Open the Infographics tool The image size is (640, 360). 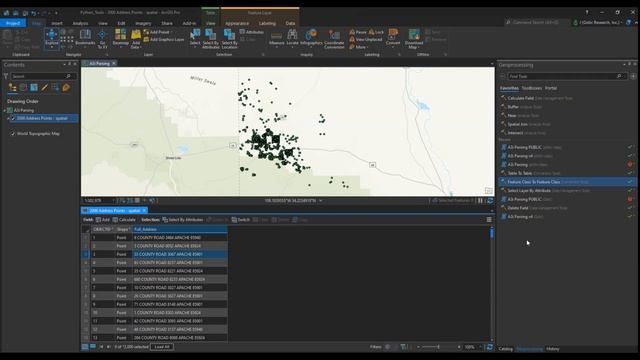pyautogui.click(x=311, y=38)
